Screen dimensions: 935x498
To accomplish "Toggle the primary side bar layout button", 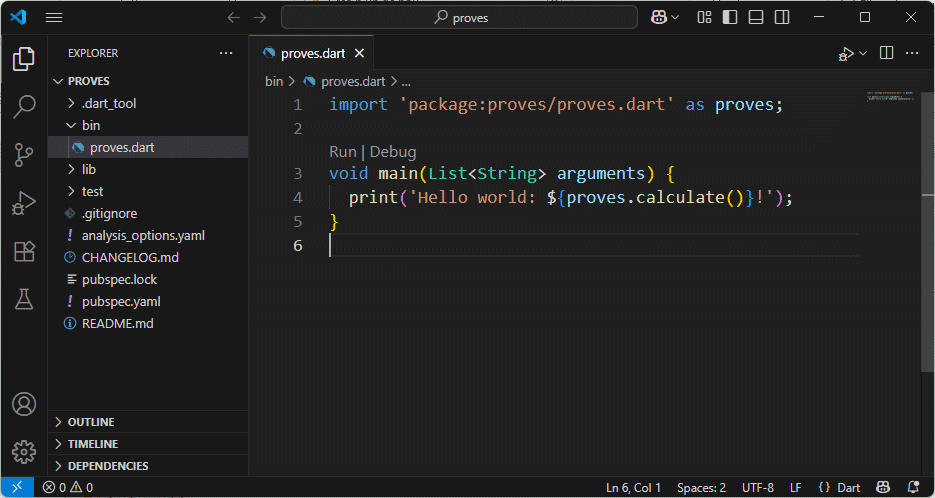I will [x=730, y=17].
